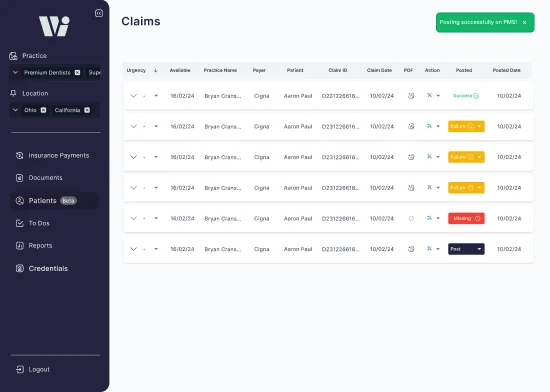This screenshot has width=550, height=392.
Task: View the Reports section
Action: [x=34, y=245]
